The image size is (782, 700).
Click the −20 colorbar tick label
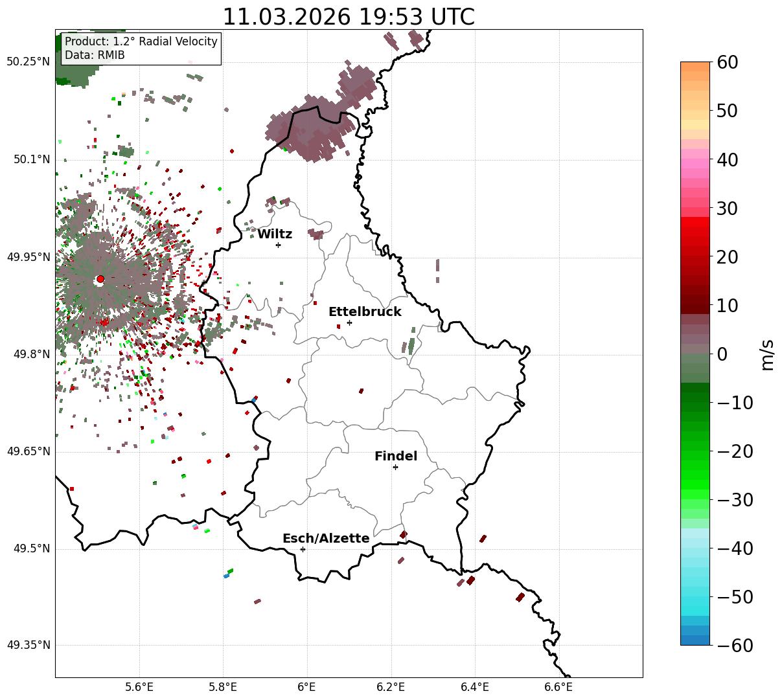coord(735,451)
